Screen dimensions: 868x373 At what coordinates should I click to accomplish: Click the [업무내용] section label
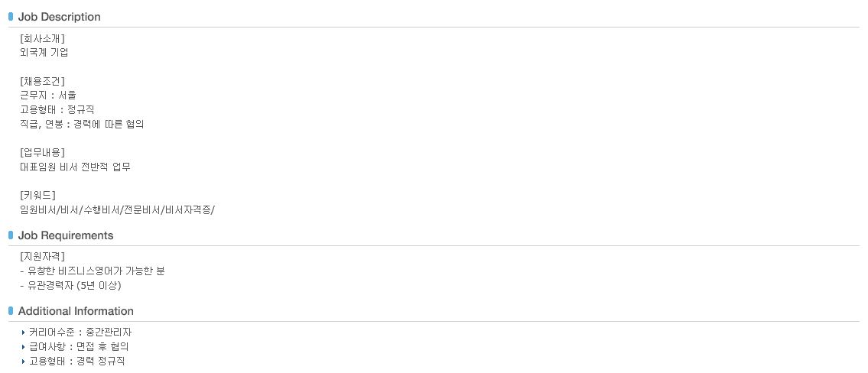coord(42,152)
